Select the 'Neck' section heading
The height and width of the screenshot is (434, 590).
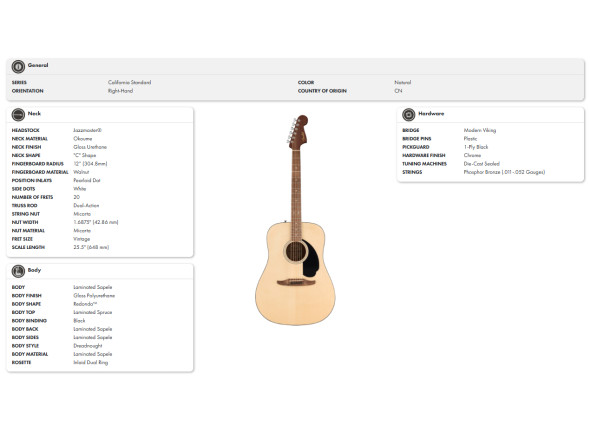click(34, 113)
